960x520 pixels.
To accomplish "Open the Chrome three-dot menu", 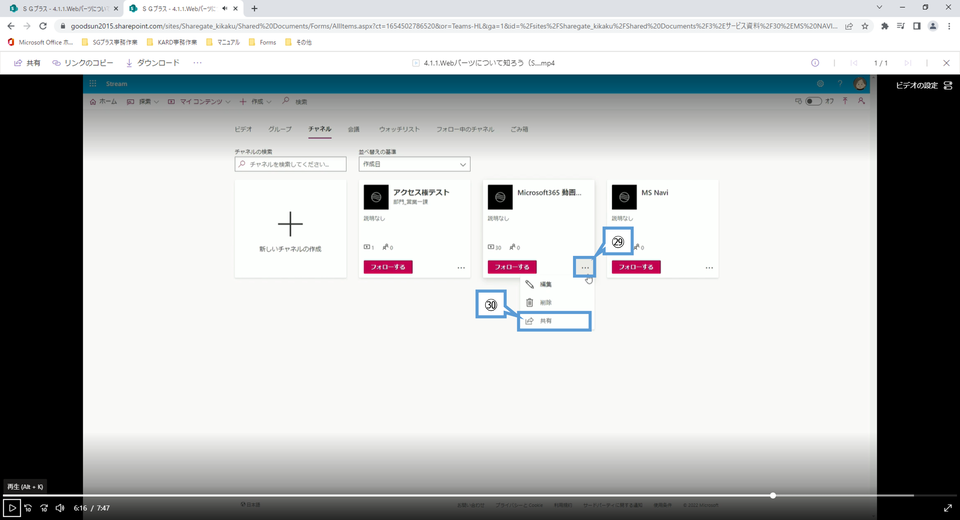I will click(949, 26).
